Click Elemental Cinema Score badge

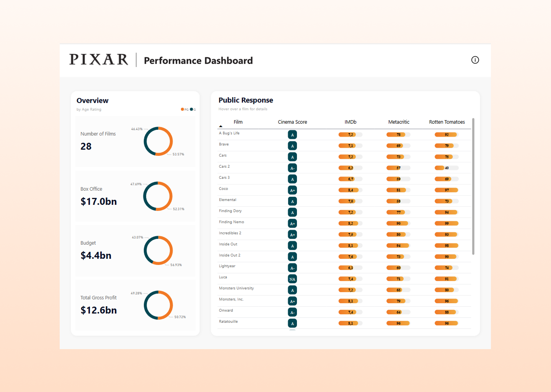pyautogui.click(x=292, y=201)
